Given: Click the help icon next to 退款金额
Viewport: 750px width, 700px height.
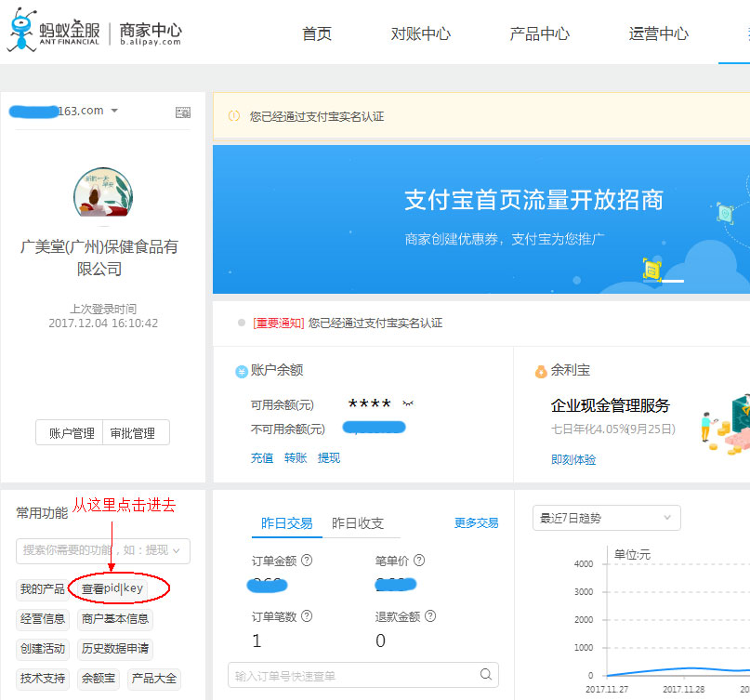Looking at the screenshot, I should pos(430,615).
